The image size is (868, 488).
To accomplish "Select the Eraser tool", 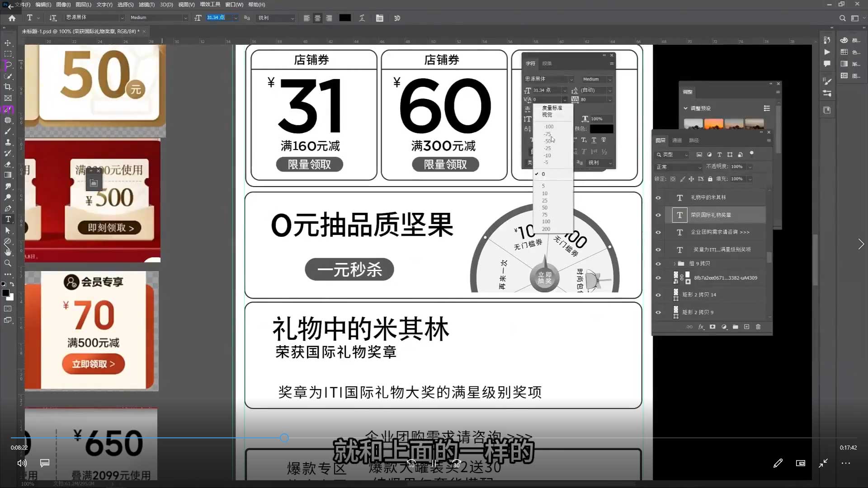I will point(8,164).
